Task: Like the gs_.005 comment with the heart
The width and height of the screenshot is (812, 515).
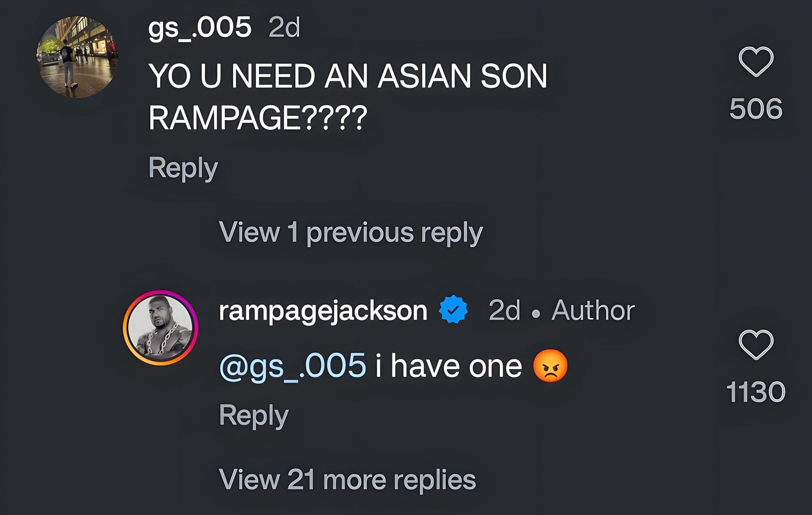Action: 756,62
